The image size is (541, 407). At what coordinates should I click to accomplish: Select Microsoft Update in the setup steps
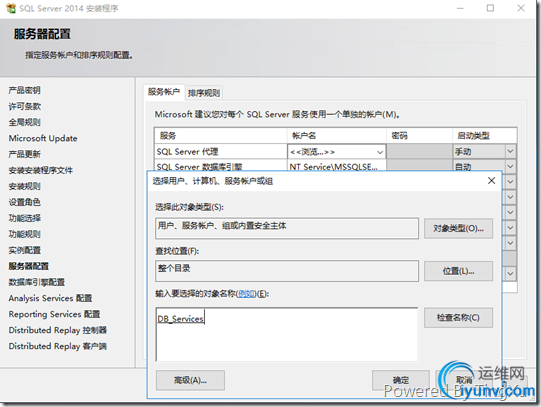(x=43, y=138)
